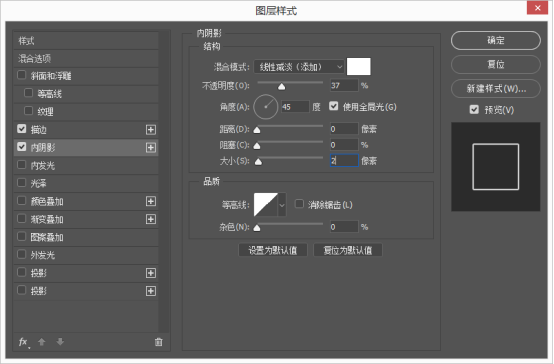Viewport: 554px width, 364px height.
Task: Close the 图层样式 dialog
Action: coord(537,8)
